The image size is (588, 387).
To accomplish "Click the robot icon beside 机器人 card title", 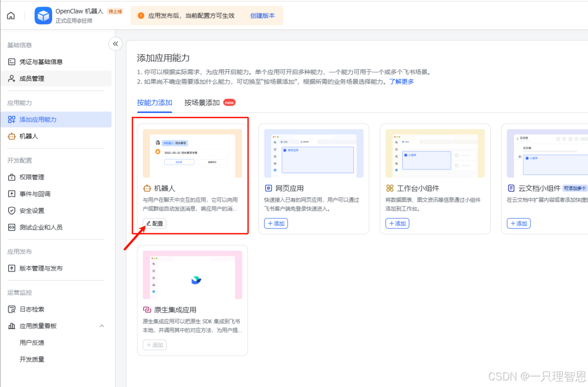I will [x=147, y=188].
